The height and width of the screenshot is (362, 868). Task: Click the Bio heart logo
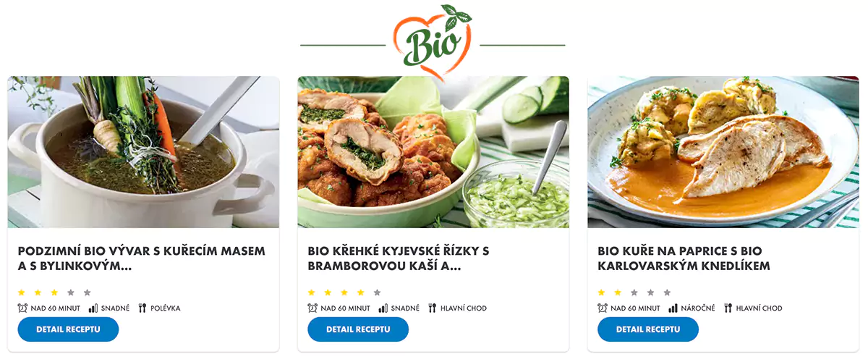[x=433, y=41]
